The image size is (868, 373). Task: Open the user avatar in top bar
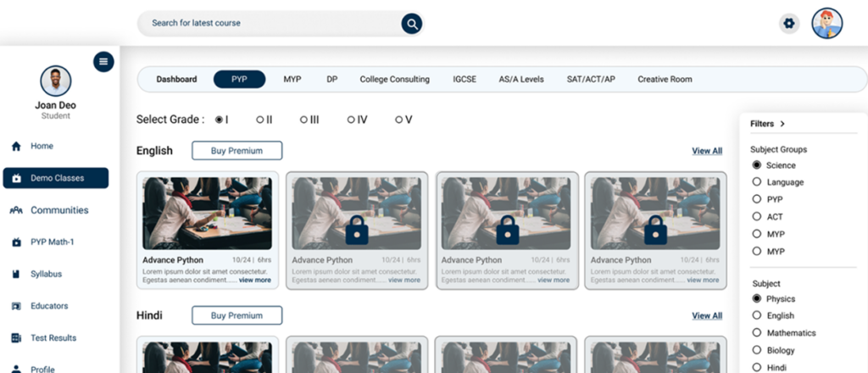click(826, 24)
